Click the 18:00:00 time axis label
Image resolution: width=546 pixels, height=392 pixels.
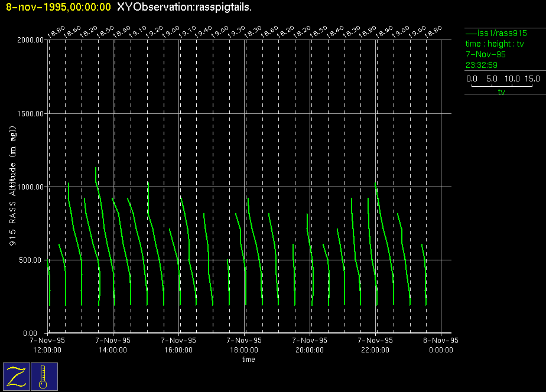pos(245,349)
